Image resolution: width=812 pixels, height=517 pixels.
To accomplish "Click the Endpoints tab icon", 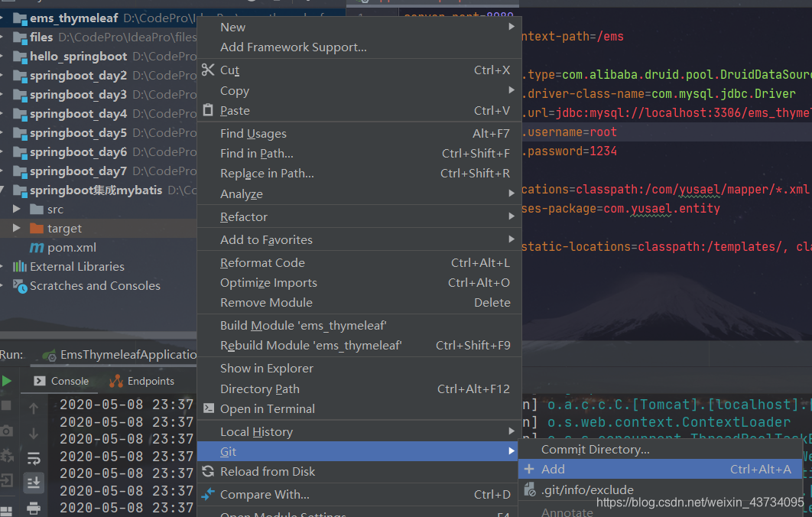I will point(116,382).
